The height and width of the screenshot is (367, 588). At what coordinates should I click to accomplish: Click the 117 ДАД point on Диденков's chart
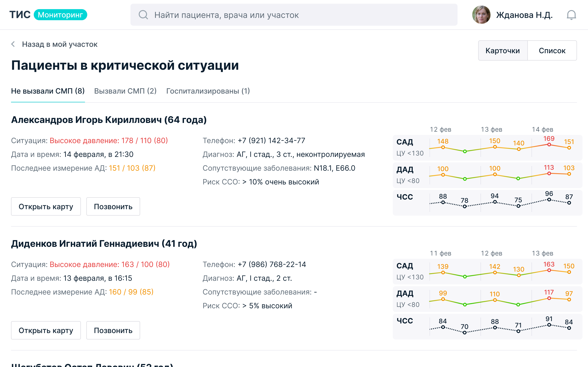pos(549,298)
